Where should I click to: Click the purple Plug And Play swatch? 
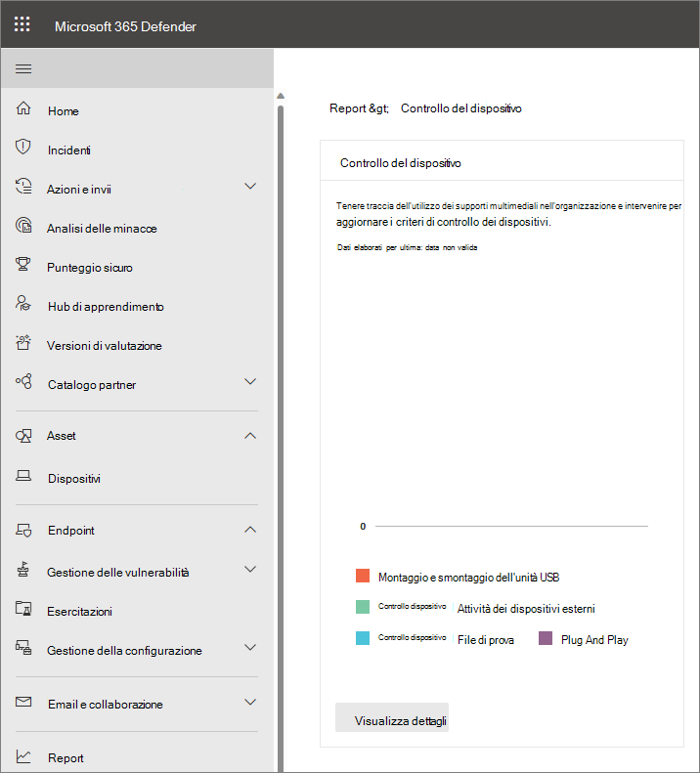click(546, 638)
